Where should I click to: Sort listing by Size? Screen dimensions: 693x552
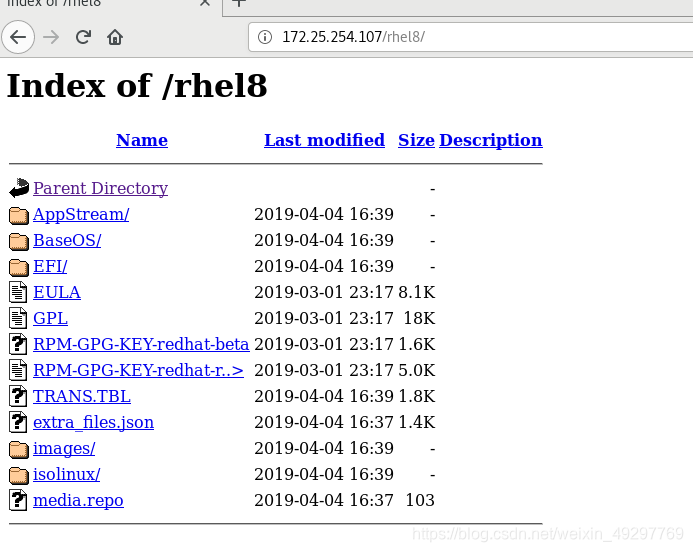pyautogui.click(x=416, y=140)
